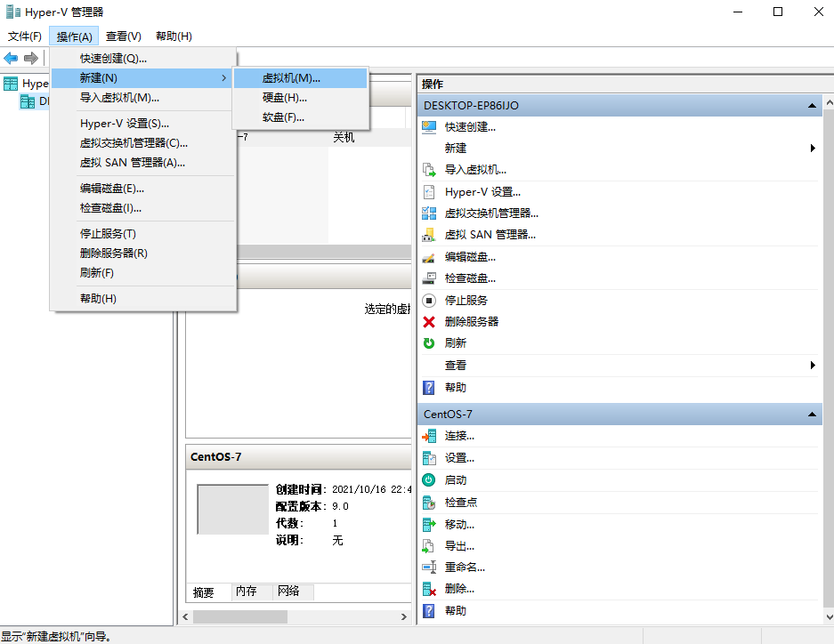The image size is (834, 644).
Task: Select 删除服务器(R) in the menu
Action: 142,253
